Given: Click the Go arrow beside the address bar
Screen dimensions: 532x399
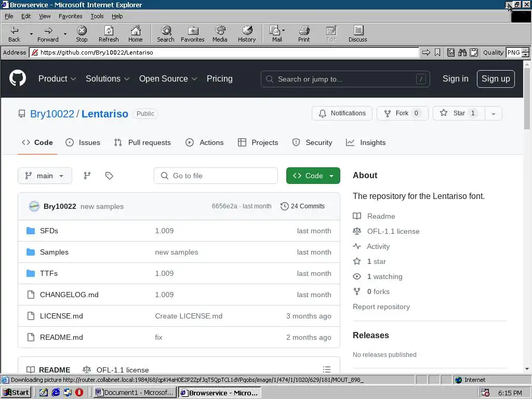Looking at the screenshot, I should pyautogui.click(x=426, y=52).
